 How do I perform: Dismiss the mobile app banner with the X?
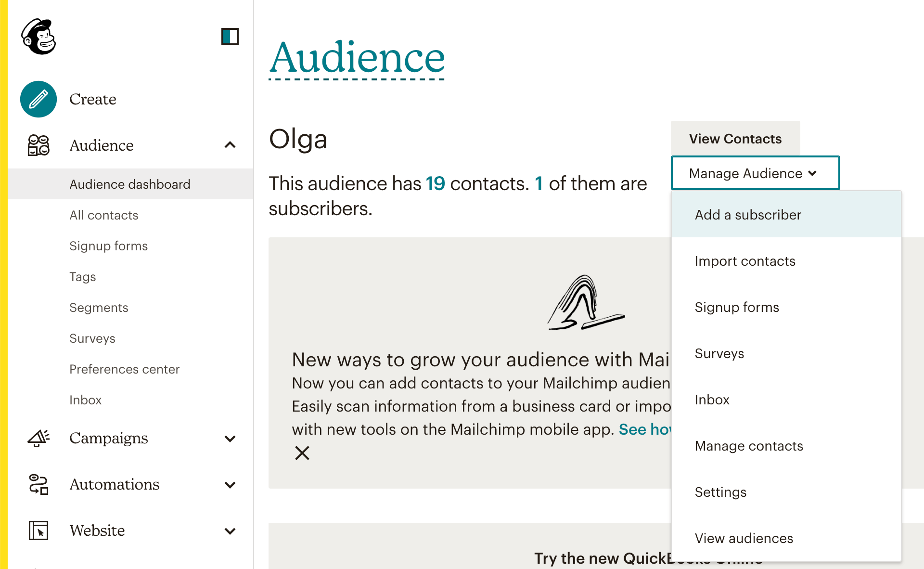[302, 453]
